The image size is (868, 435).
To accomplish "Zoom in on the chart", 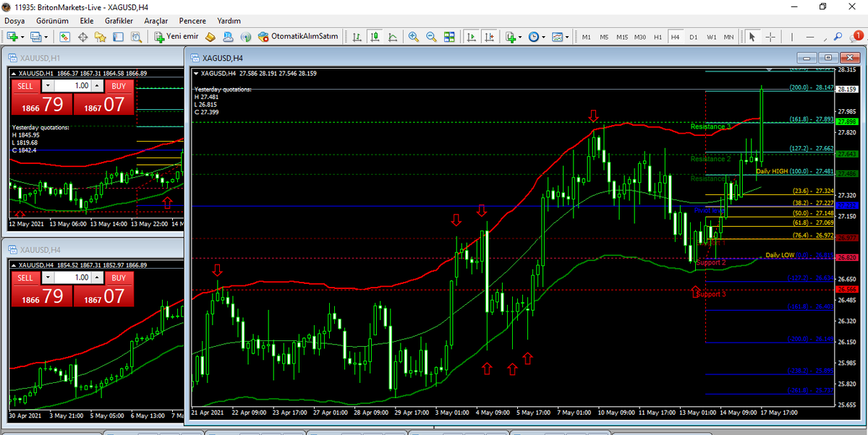I will pyautogui.click(x=413, y=36).
